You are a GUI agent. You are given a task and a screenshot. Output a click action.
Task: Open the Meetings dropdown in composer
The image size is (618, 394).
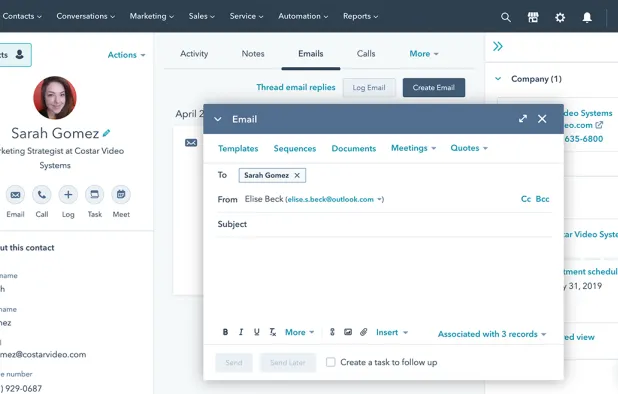(413, 148)
